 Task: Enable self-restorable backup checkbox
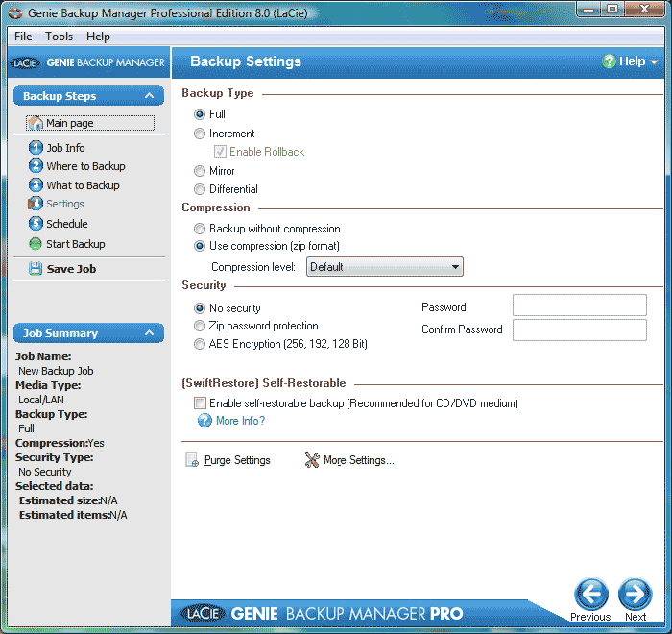(200, 402)
